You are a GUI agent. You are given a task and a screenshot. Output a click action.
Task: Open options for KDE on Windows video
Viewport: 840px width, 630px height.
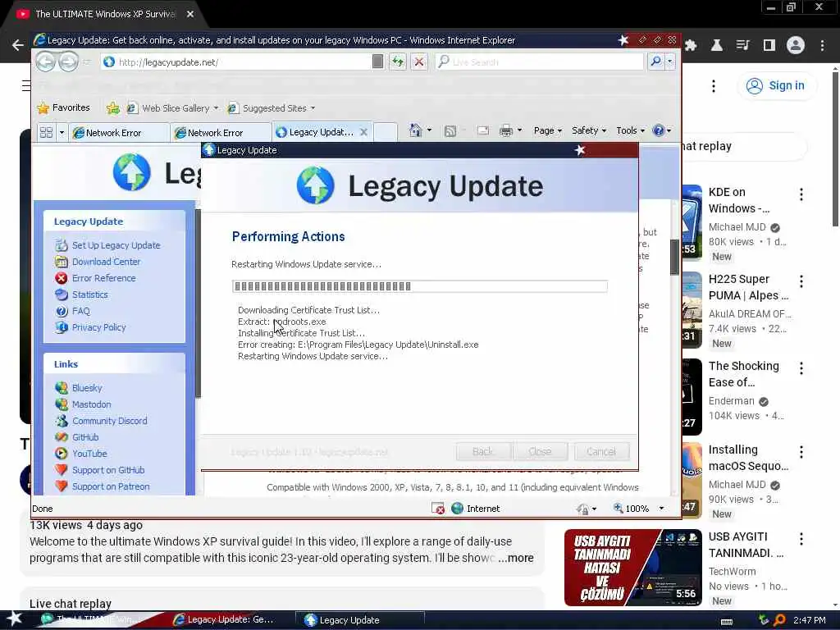click(x=801, y=194)
